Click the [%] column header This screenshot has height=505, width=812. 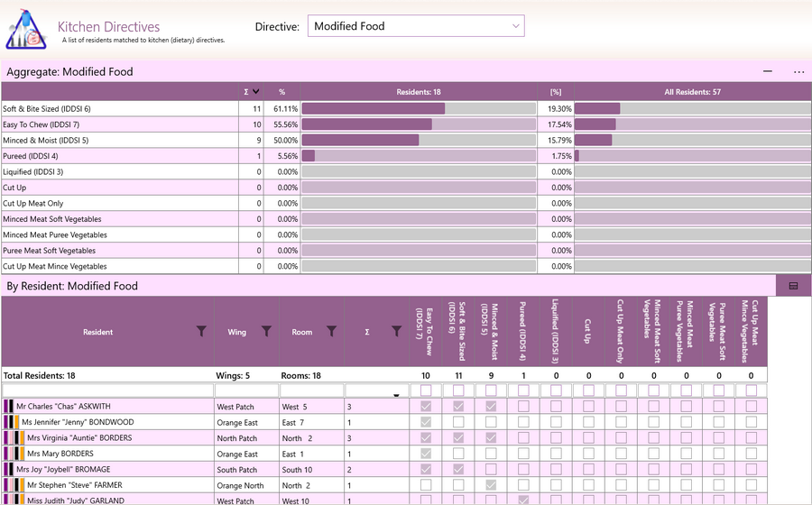pos(556,92)
